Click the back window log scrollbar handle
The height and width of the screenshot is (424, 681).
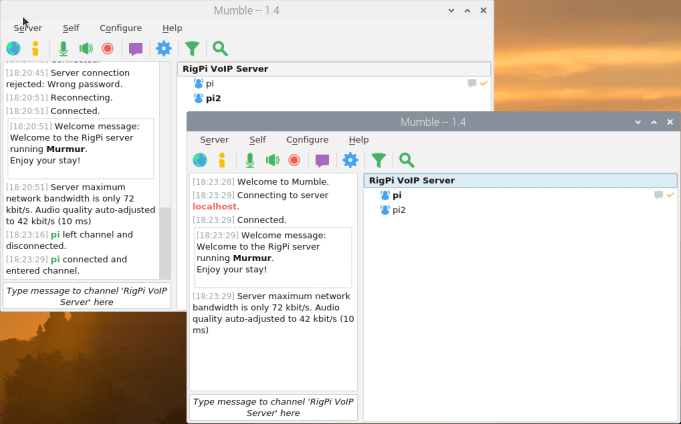[165, 243]
